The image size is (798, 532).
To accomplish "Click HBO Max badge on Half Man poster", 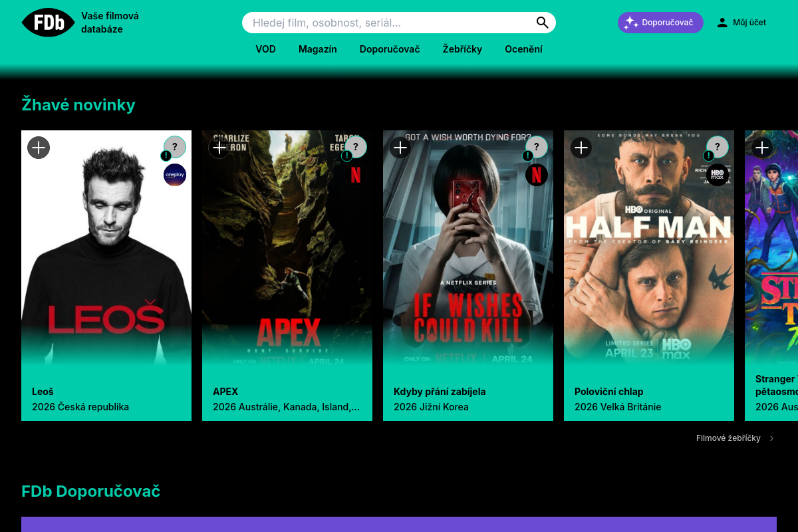I will (x=718, y=175).
